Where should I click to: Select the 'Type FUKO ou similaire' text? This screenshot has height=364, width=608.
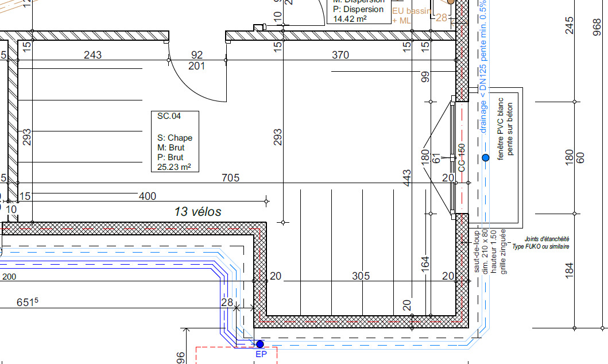pos(541,246)
